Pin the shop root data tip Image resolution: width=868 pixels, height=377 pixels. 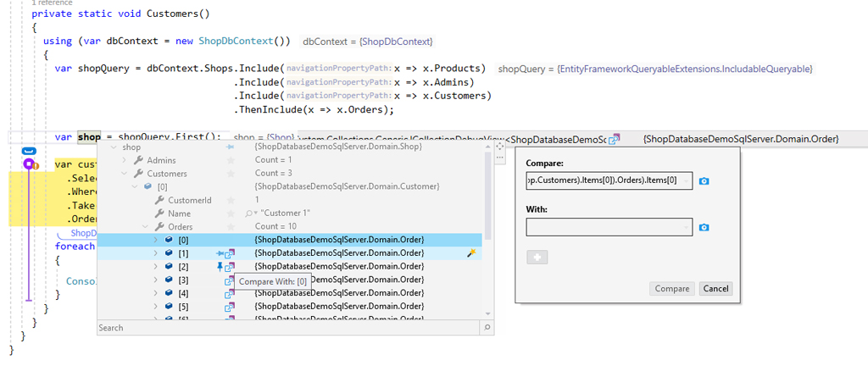click(231, 147)
